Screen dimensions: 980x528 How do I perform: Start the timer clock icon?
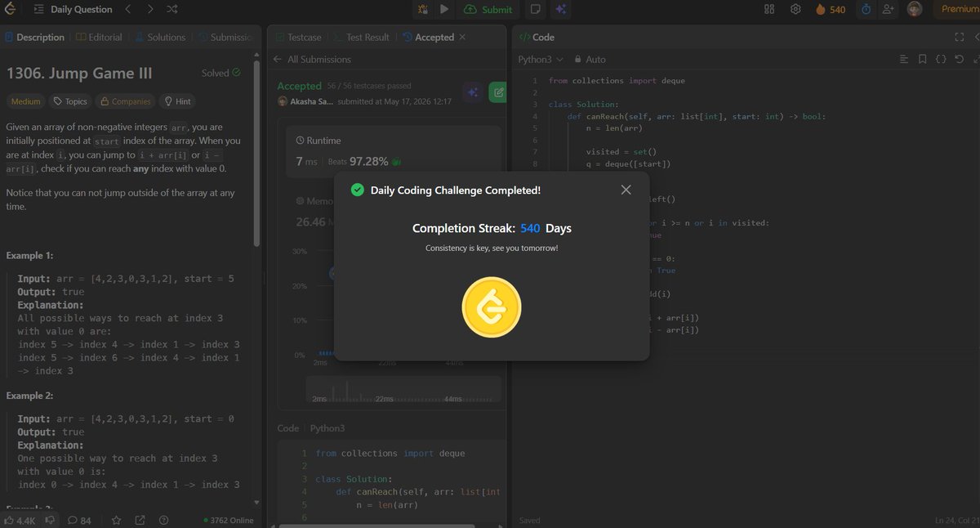coord(866,9)
